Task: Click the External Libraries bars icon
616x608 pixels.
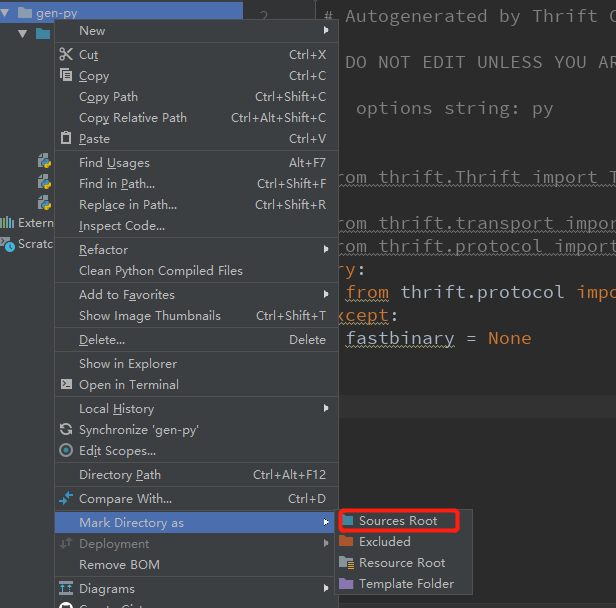Action: [7, 223]
